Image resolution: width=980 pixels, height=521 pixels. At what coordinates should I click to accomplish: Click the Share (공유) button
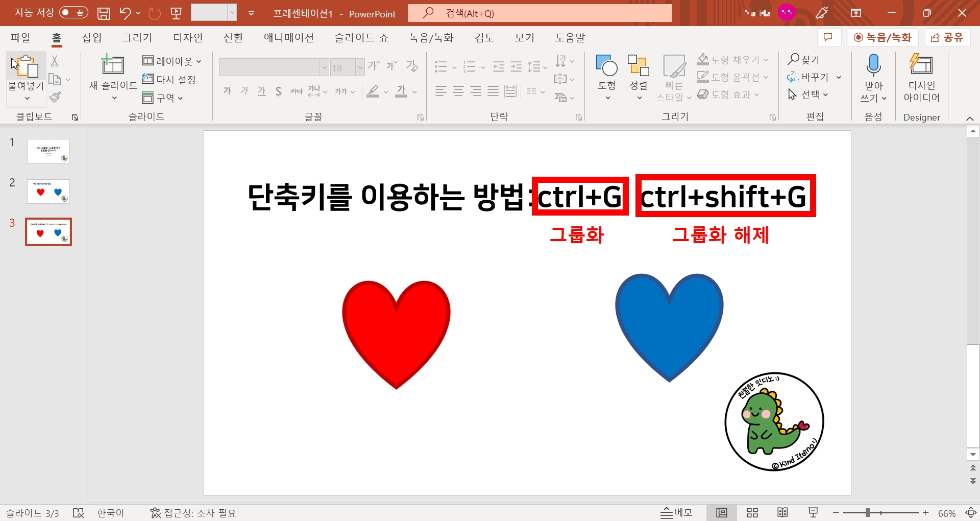pos(947,37)
